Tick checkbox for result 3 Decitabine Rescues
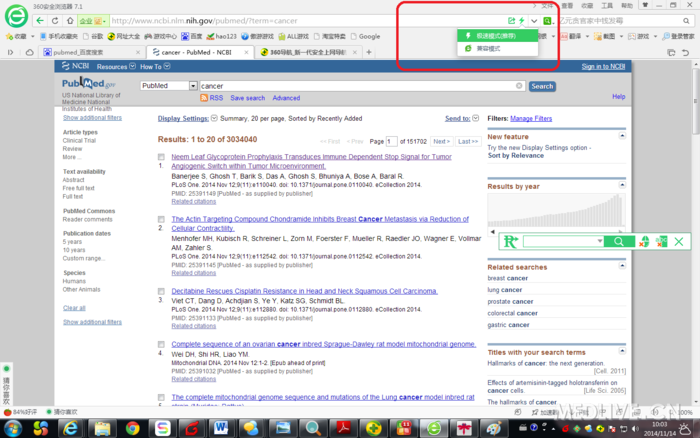The width and height of the screenshot is (700, 438). 161,291
